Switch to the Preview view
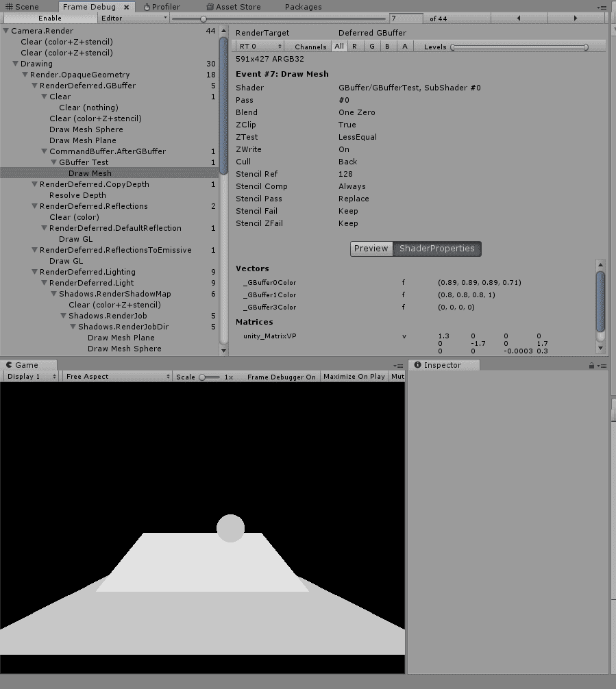Viewport: 616px width, 689px height. click(x=371, y=249)
